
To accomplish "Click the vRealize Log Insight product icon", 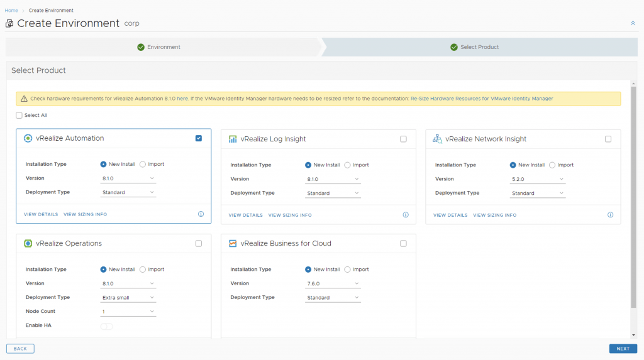I will click(x=233, y=139).
